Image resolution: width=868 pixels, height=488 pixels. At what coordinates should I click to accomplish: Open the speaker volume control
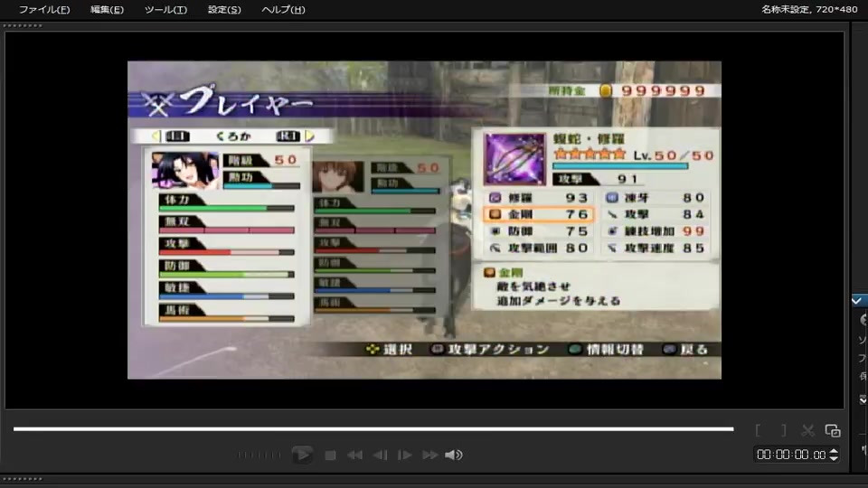tap(453, 455)
